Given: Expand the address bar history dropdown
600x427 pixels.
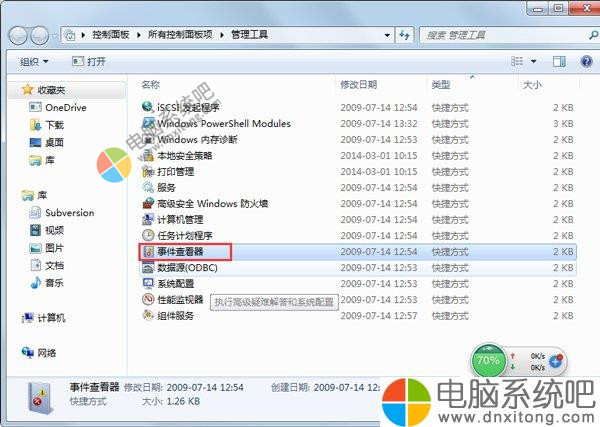Looking at the screenshot, I should coord(387,35).
